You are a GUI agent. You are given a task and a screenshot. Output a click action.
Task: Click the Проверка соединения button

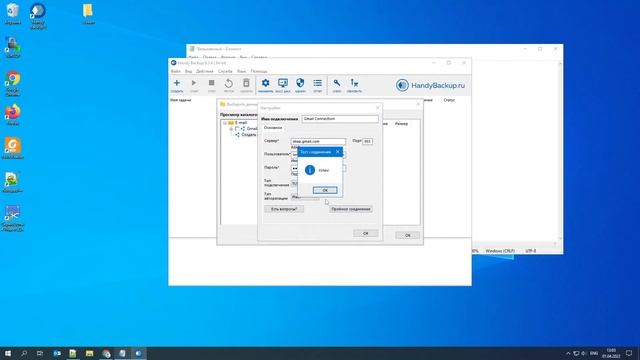(351, 209)
